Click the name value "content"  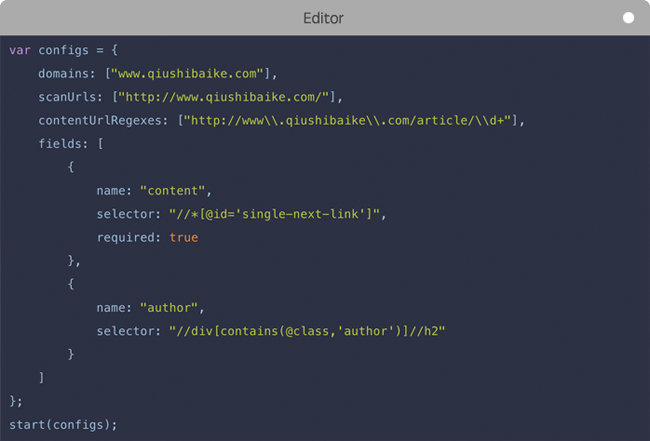[172, 191]
